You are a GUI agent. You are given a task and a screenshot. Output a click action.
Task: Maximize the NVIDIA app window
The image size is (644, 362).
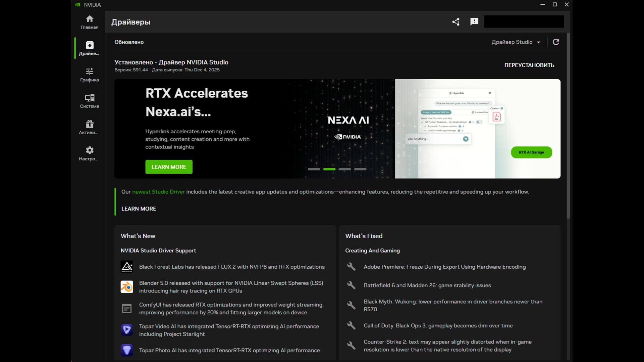[x=555, y=4]
